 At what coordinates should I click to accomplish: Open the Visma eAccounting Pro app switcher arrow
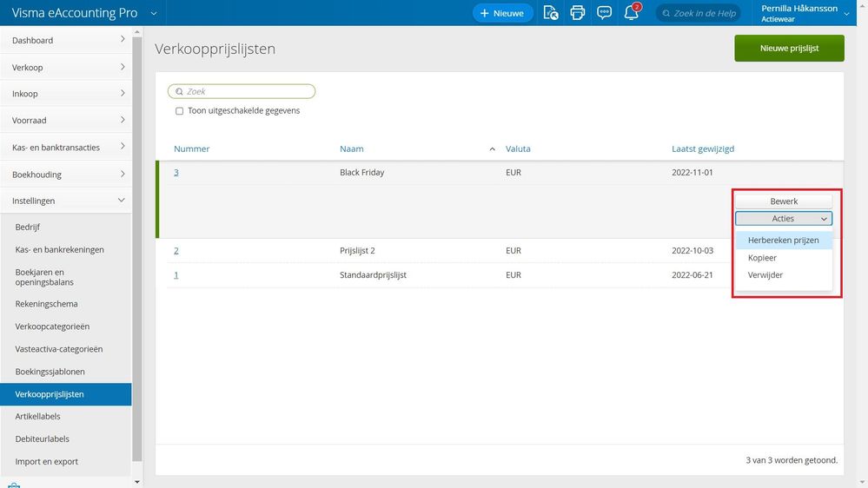(x=154, y=13)
